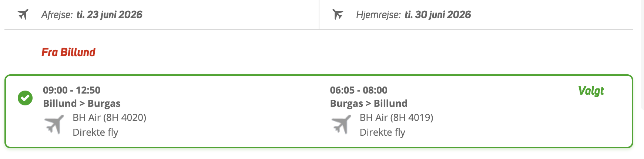Click the green checkmark on the selected flight

[x=25, y=98]
